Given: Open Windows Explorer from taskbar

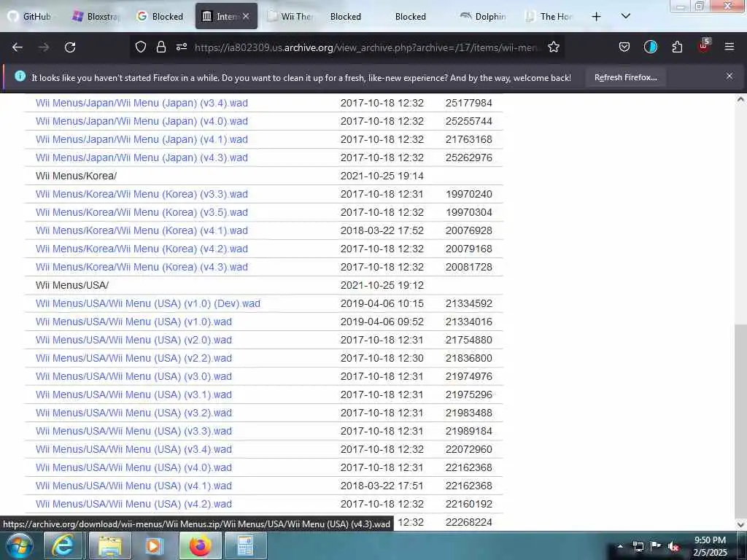Looking at the screenshot, I should pyautogui.click(x=109, y=545).
